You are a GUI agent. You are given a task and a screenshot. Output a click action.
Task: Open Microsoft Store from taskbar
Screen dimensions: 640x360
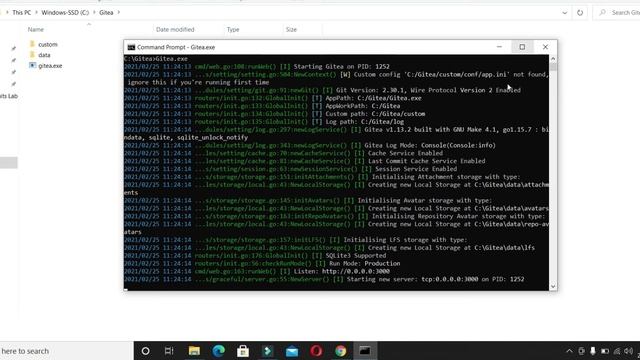[x=243, y=351]
